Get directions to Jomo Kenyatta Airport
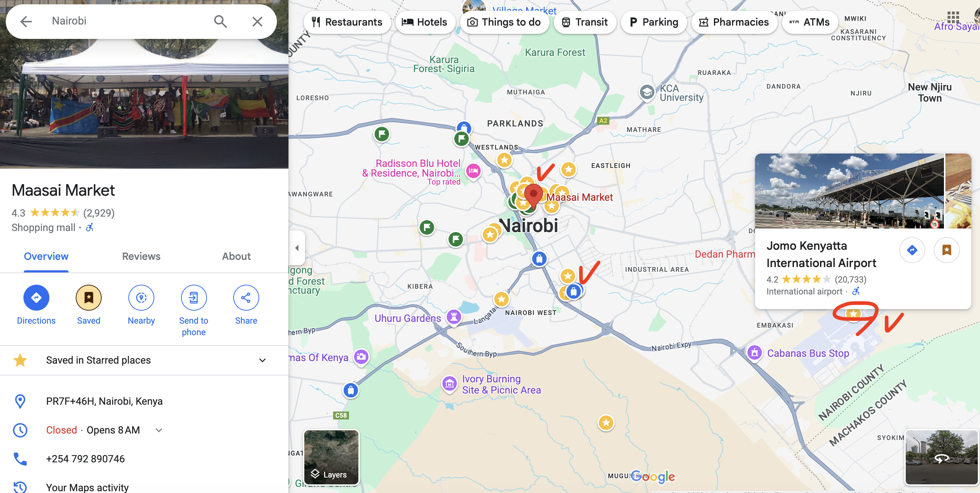Viewport: 980px width, 493px height. (911, 250)
